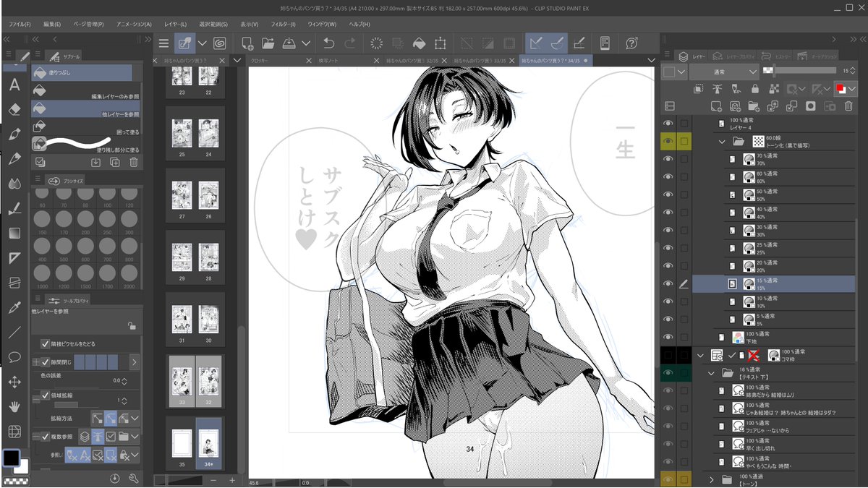
Task: Select the straight Line figure tool
Action: pos(14,333)
